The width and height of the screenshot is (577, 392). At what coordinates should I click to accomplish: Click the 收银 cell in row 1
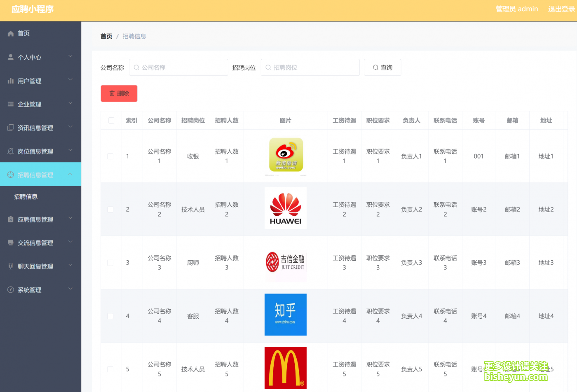point(193,156)
